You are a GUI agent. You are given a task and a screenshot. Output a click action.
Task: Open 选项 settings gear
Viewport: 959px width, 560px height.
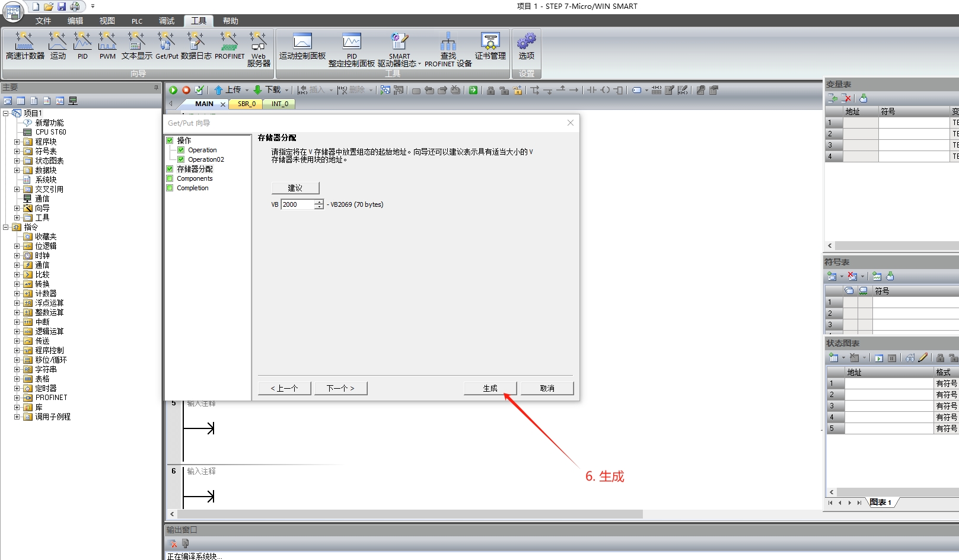526,46
